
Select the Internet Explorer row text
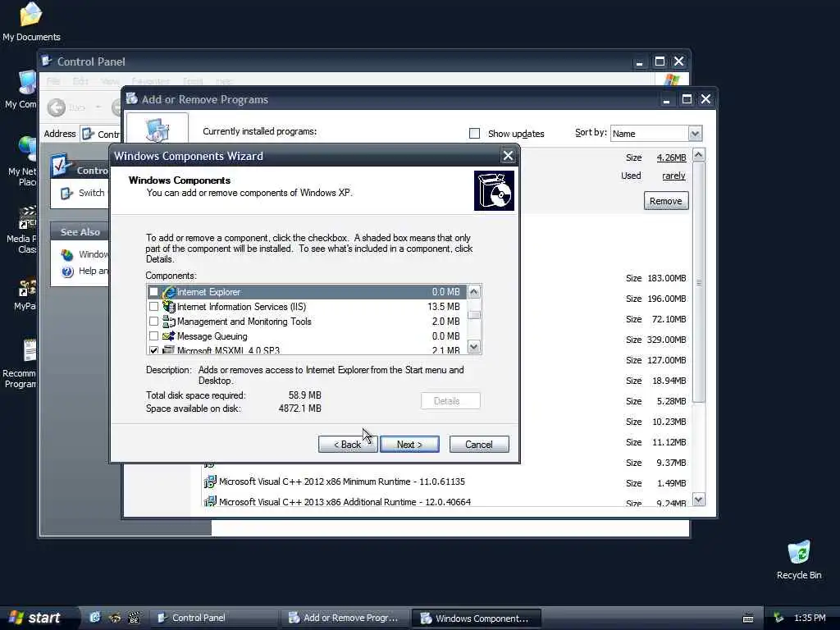coord(208,292)
